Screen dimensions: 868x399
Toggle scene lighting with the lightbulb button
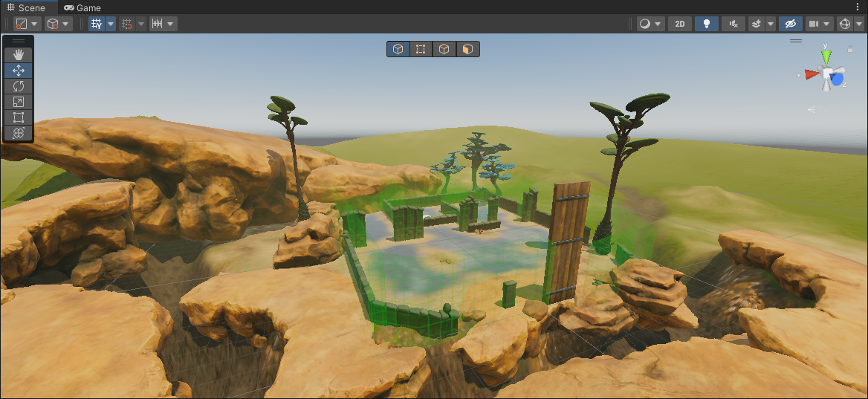(x=706, y=24)
